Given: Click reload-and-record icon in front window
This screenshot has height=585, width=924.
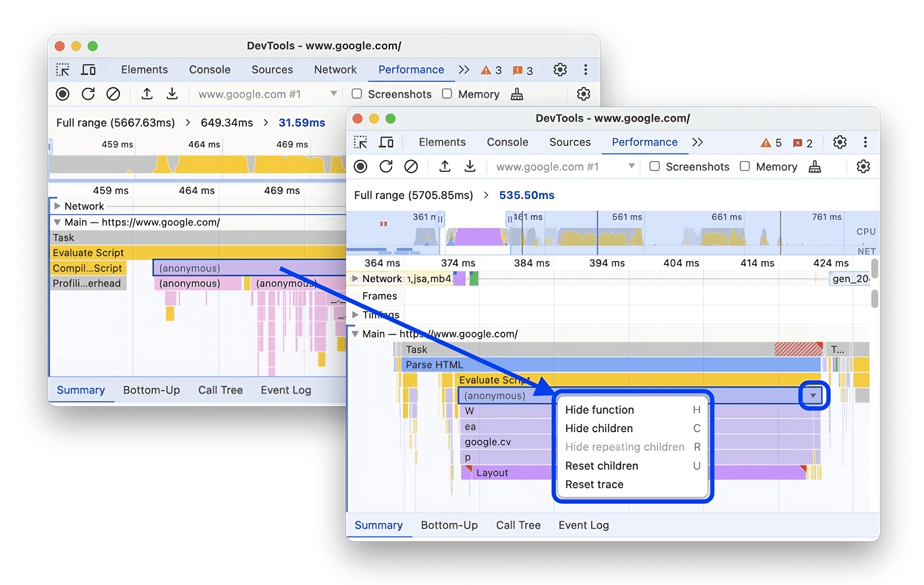Looking at the screenshot, I should tap(386, 166).
